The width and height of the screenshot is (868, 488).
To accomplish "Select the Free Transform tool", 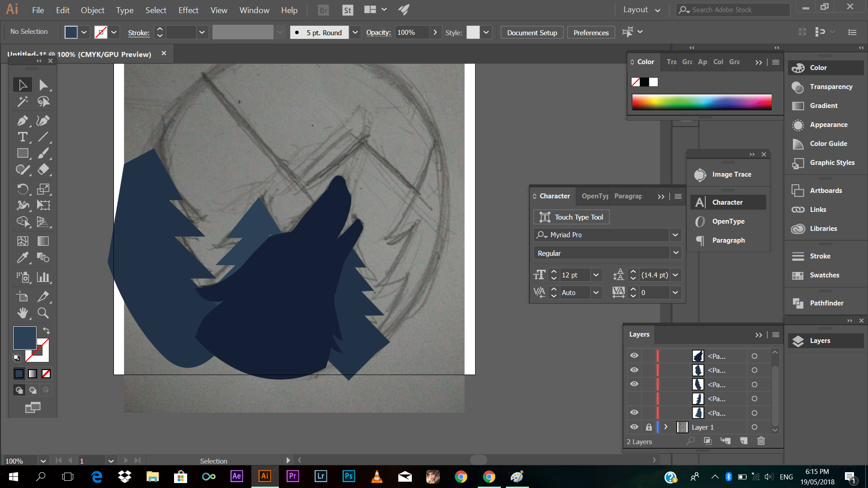I will (x=43, y=205).
